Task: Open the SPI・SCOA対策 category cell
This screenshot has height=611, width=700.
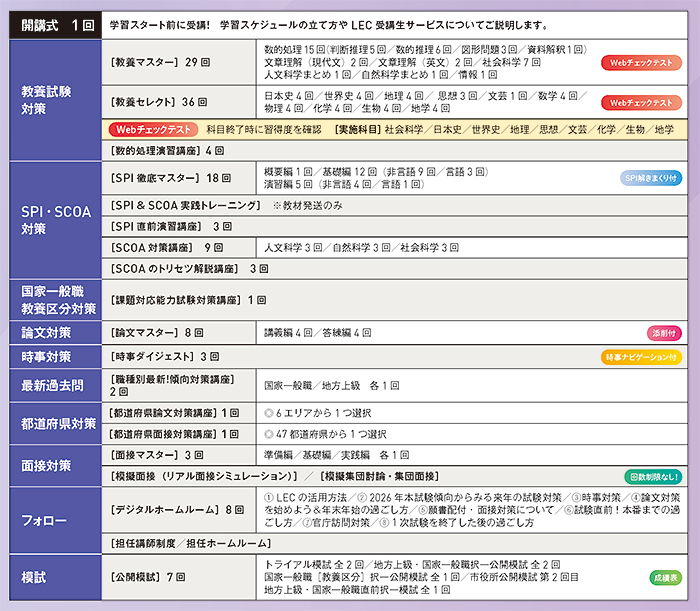Action: 53,221
